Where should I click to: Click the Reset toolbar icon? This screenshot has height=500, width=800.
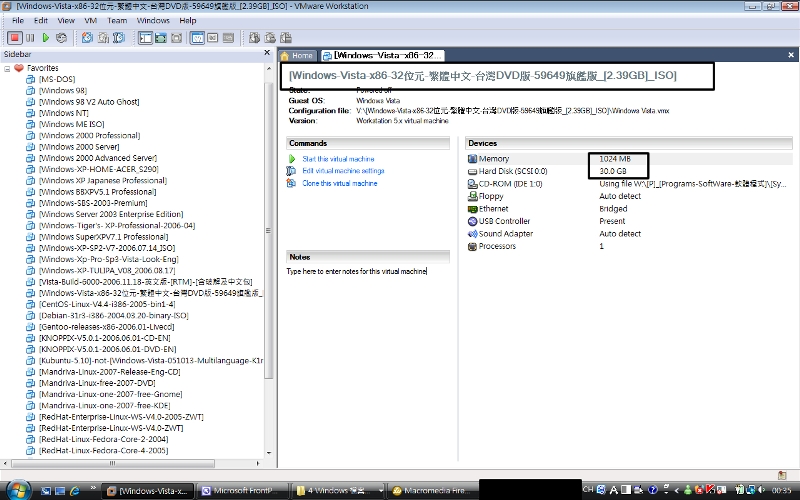point(61,38)
